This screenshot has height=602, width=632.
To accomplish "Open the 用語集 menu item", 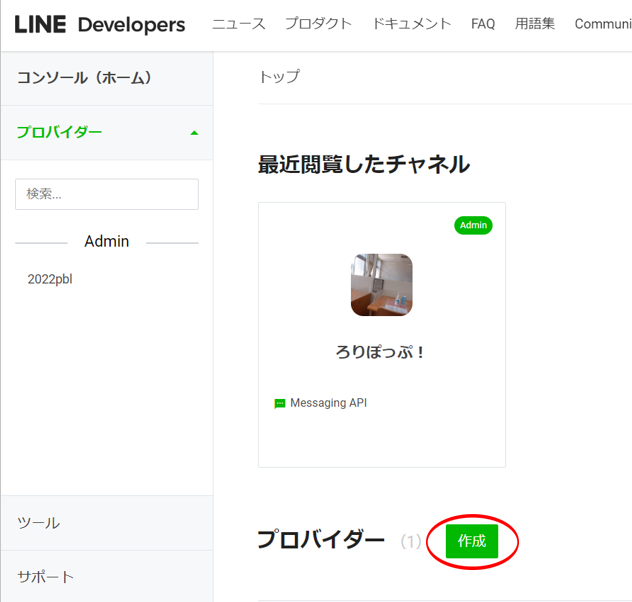I will point(534,24).
